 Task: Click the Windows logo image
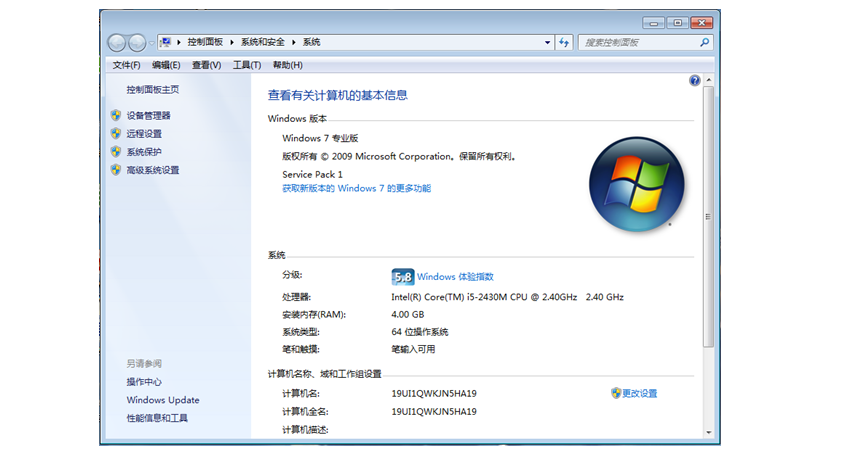(x=636, y=184)
